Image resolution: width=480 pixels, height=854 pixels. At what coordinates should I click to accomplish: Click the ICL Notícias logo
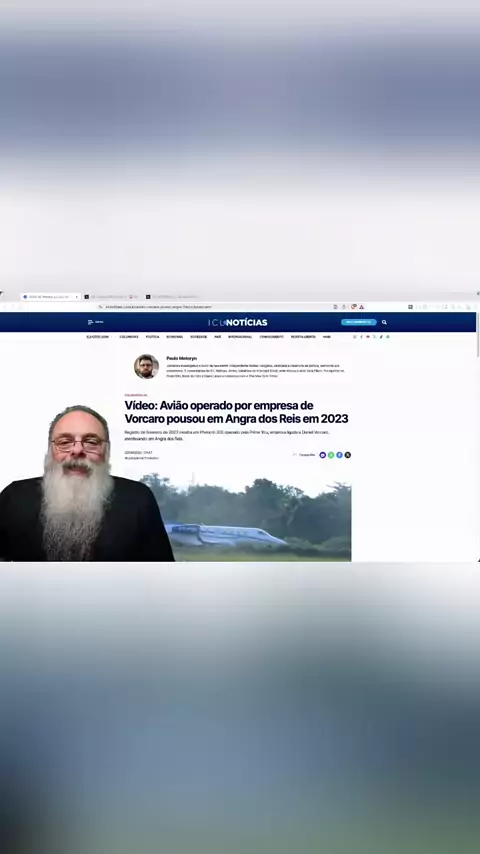tap(238, 322)
